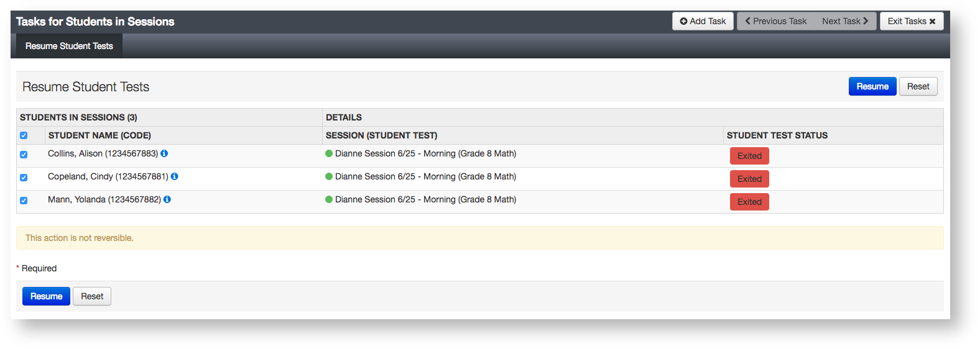This screenshot has width=980, height=349.
Task: Open the Resume Student Tests tab
Action: [x=69, y=46]
